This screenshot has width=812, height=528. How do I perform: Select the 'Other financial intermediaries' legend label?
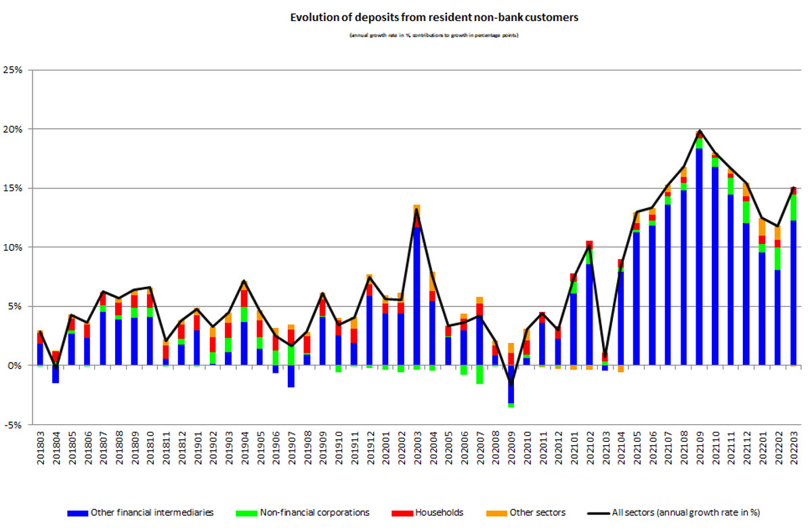[x=152, y=512]
